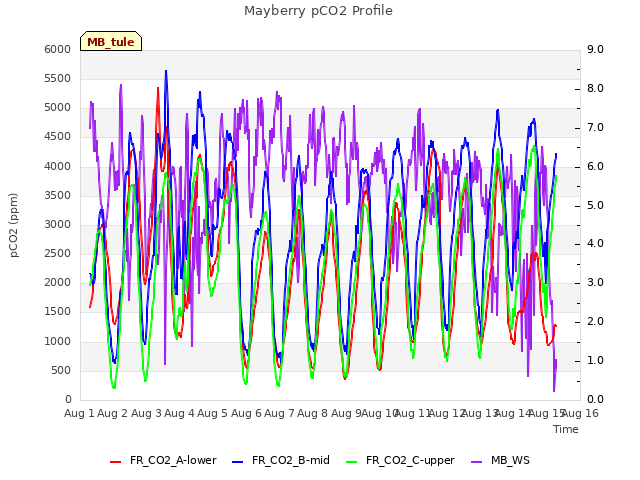Screen dimensions: 640x480
Task: Select the FR_CO2_A-lower legend entry
Action: (x=163, y=460)
